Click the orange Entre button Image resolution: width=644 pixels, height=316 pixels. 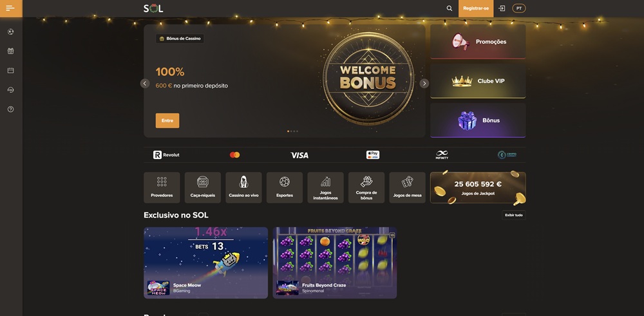[x=167, y=120]
